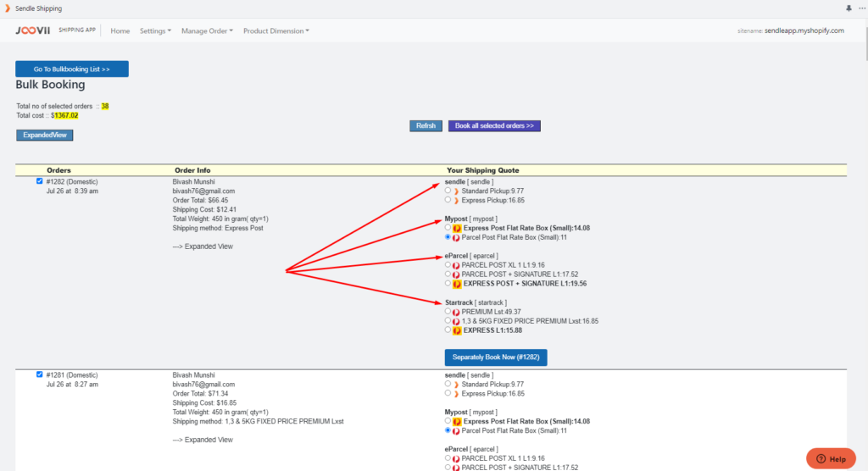Open the Settings dropdown menu
Viewport: 868px width, 471px height.
point(155,31)
